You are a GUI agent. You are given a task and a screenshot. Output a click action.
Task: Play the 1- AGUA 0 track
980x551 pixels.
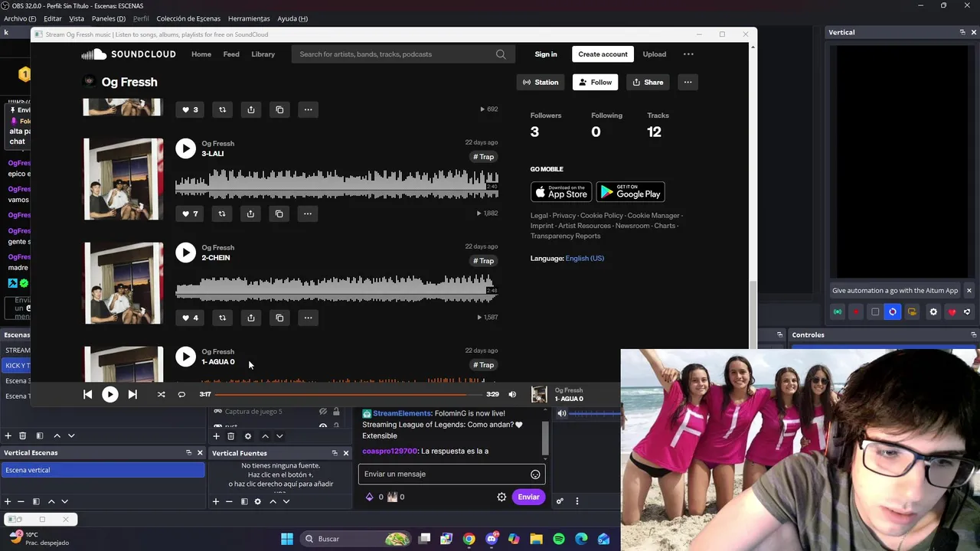click(185, 357)
